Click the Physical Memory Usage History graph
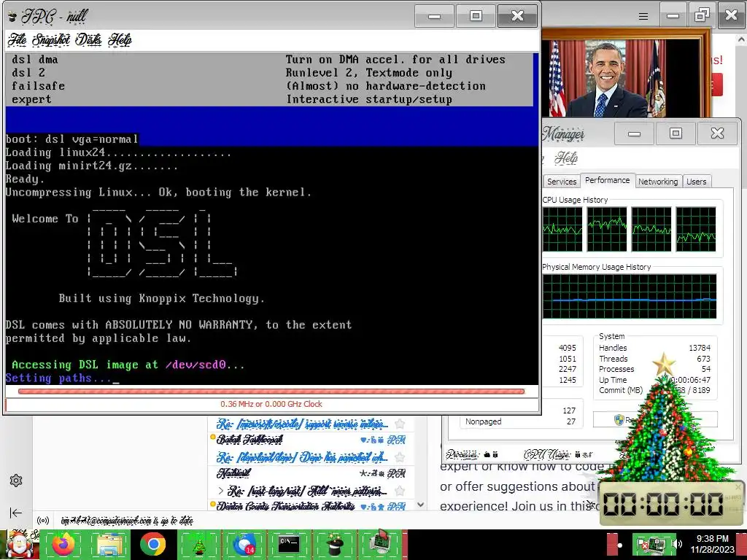 pos(630,296)
